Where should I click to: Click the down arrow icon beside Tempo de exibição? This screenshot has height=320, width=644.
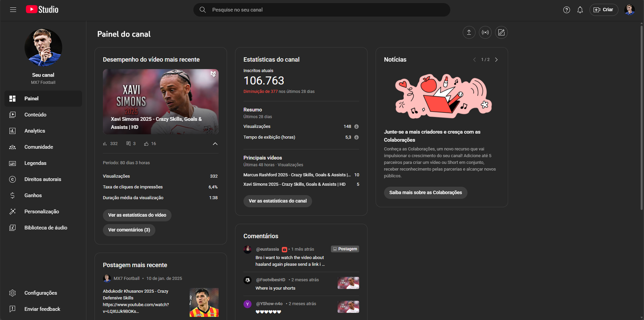pyautogui.click(x=356, y=137)
